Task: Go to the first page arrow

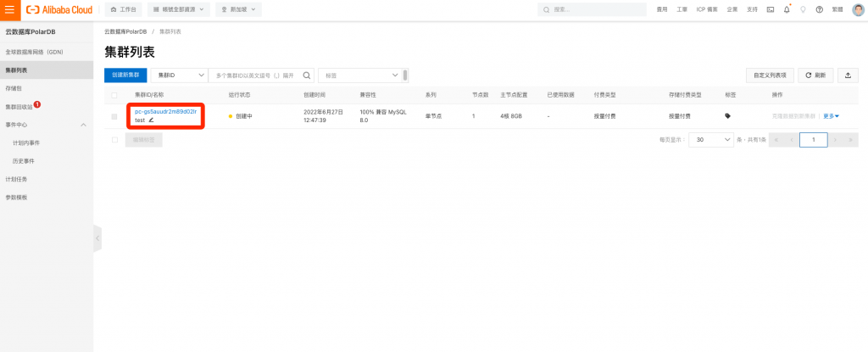Action: [x=776, y=140]
